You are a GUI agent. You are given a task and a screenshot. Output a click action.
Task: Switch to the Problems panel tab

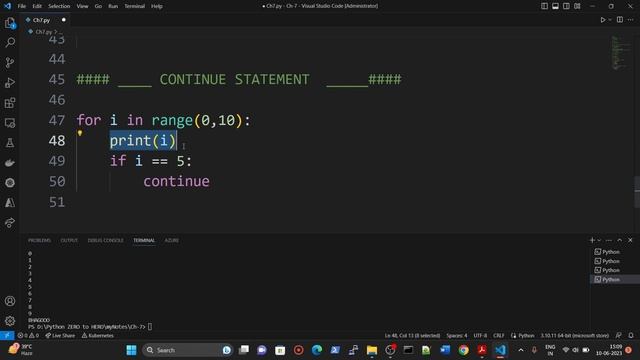tap(39, 240)
